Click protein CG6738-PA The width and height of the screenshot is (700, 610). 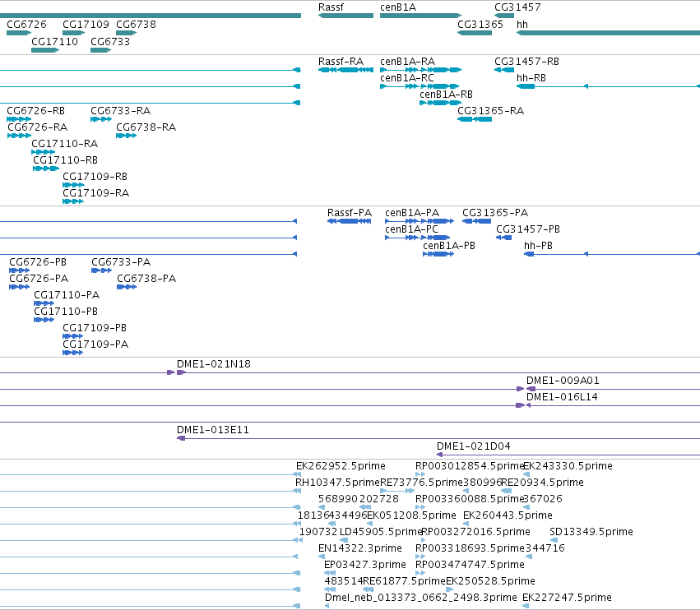click(127, 287)
